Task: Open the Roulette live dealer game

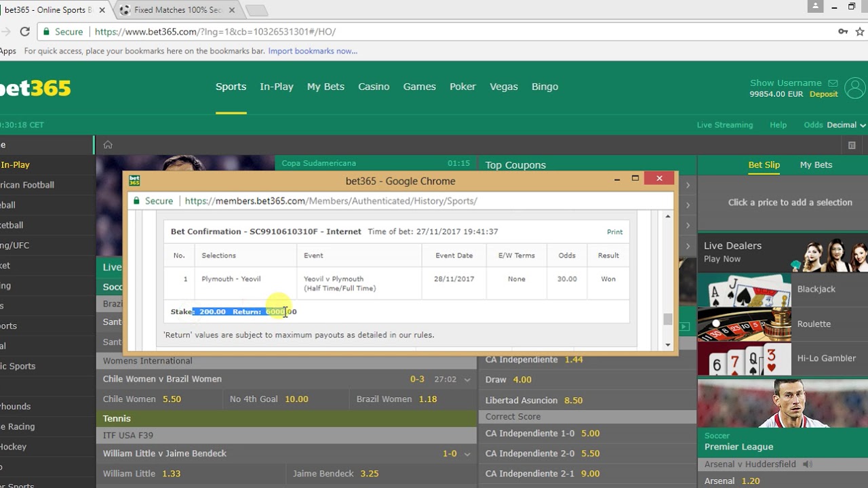Action: click(x=782, y=324)
